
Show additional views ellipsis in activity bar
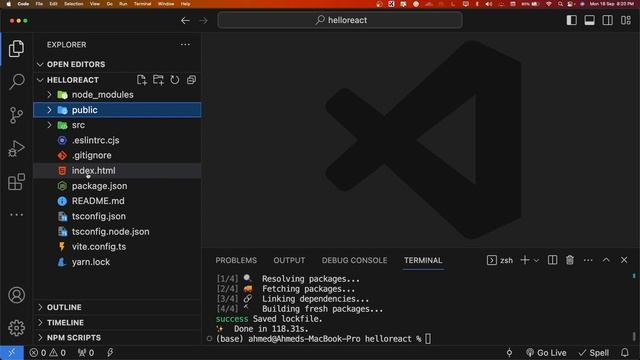(16, 215)
